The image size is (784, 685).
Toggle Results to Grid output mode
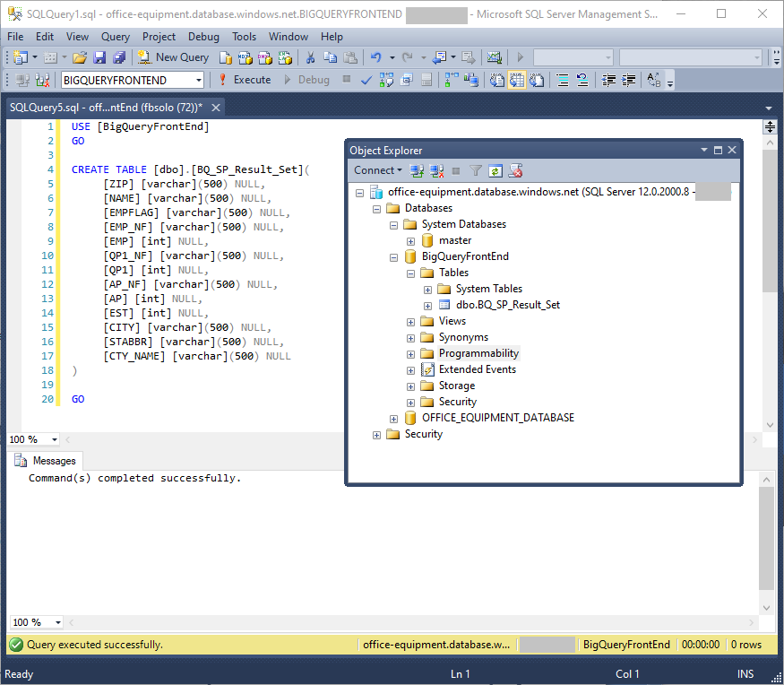click(x=517, y=80)
